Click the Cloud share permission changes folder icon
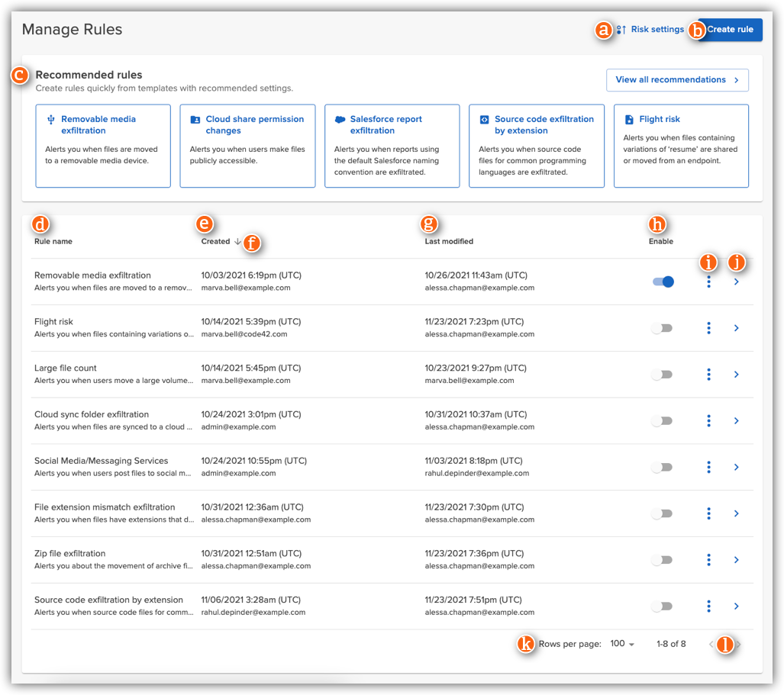 coord(197,118)
